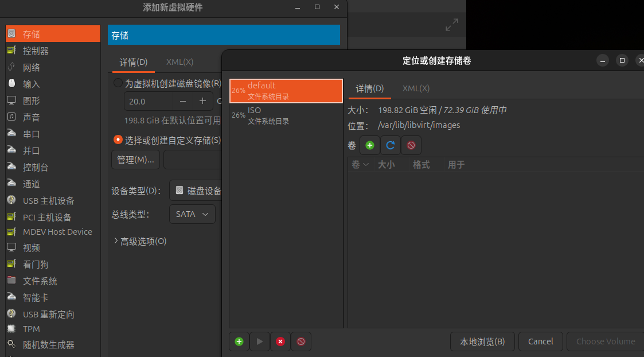Choose USB host device in hardware list

(x=49, y=201)
